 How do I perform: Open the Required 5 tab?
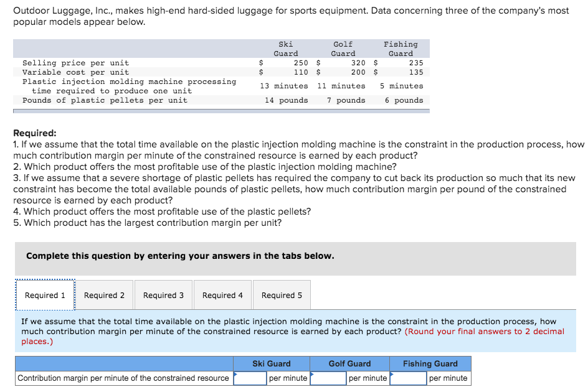pyautogui.click(x=281, y=294)
